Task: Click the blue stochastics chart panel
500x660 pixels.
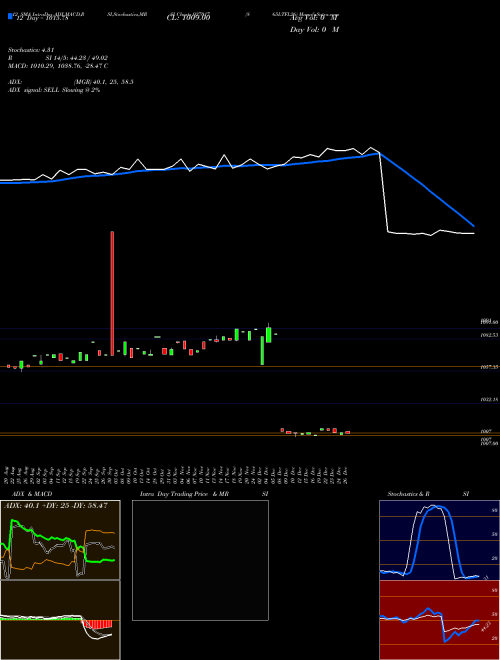Action: point(439,540)
